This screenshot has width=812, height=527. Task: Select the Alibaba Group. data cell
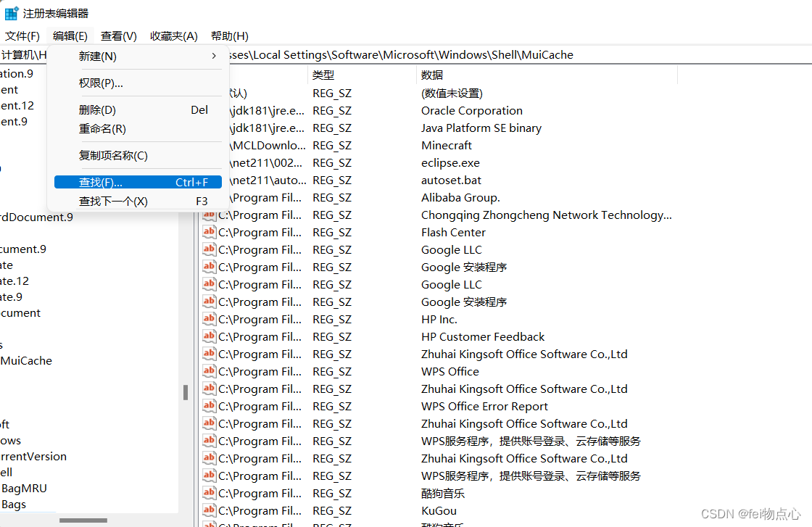coord(460,198)
